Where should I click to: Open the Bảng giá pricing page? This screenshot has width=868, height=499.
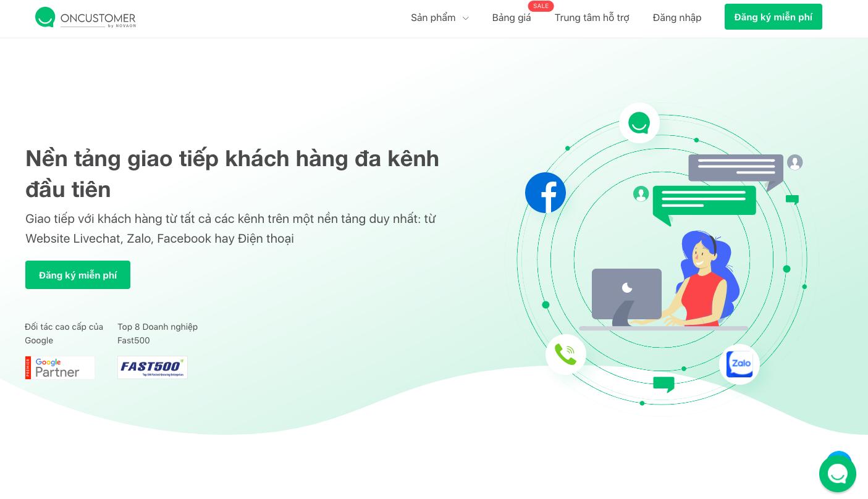click(x=512, y=17)
